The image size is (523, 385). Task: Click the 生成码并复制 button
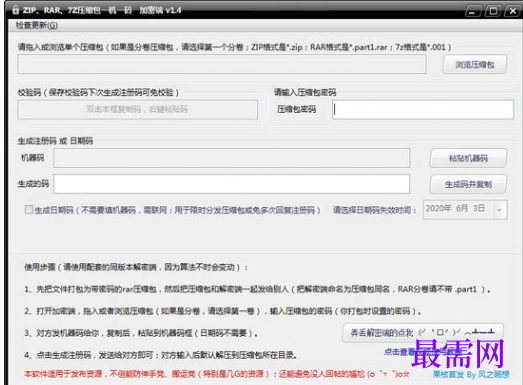point(468,184)
